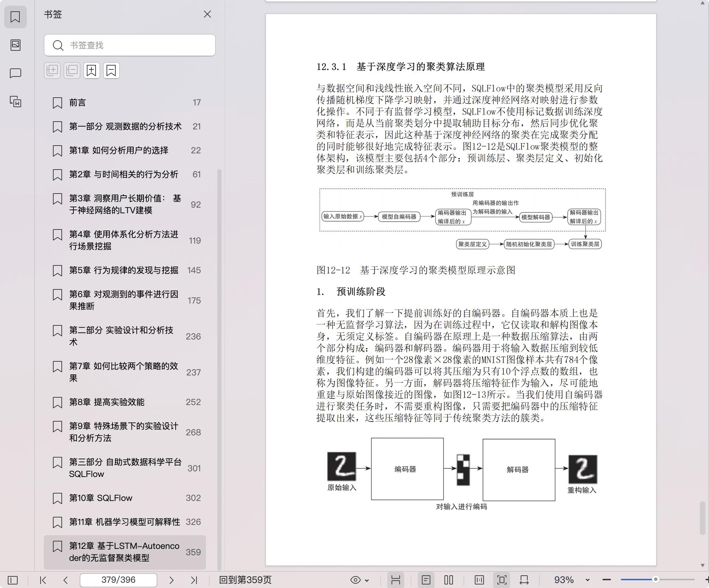This screenshot has height=588, width=709.
Task: Toggle the sidebar with the bottom-left panel icon
Action: (x=13, y=580)
